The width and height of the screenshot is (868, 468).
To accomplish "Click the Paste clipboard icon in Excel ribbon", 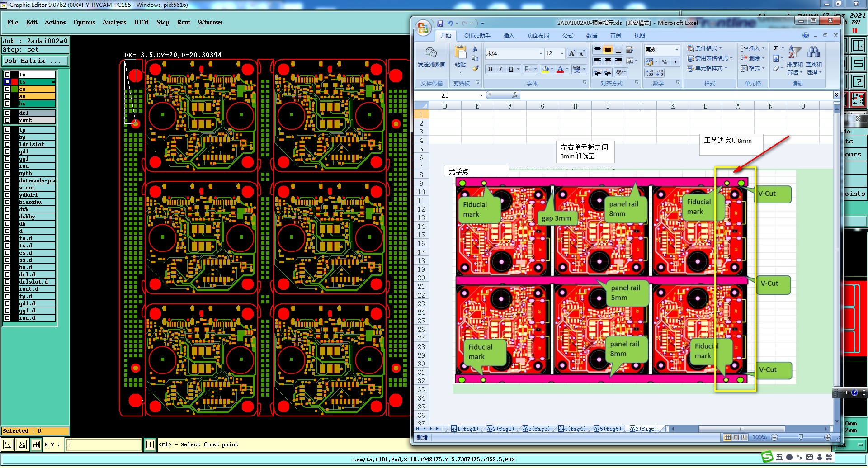I will tap(460, 52).
